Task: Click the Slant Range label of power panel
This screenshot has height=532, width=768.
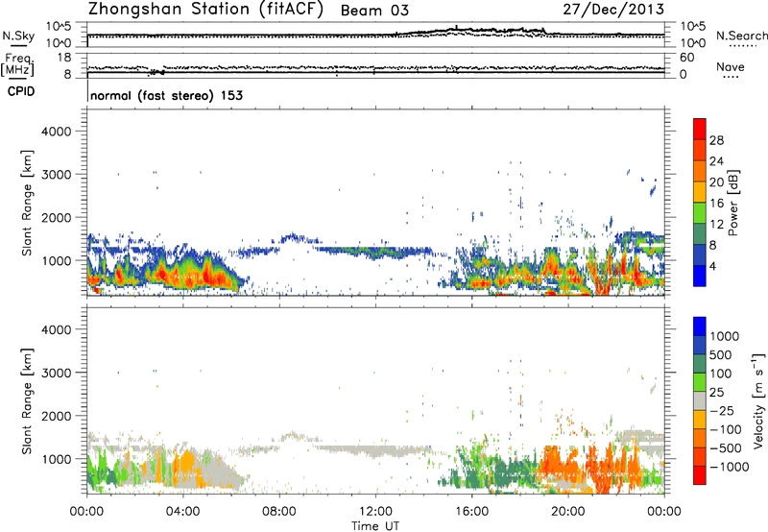Action: tap(27, 203)
